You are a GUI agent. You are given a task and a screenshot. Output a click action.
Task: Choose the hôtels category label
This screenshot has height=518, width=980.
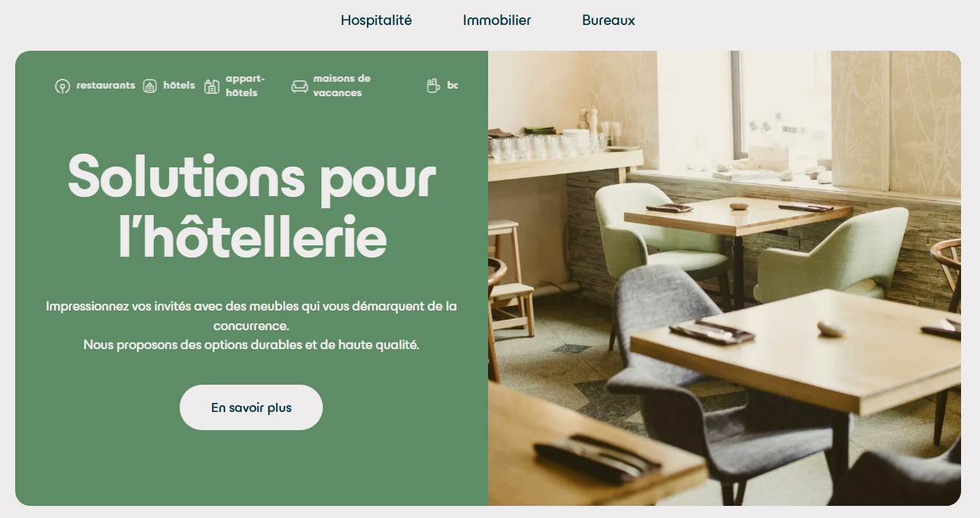pos(179,86)
